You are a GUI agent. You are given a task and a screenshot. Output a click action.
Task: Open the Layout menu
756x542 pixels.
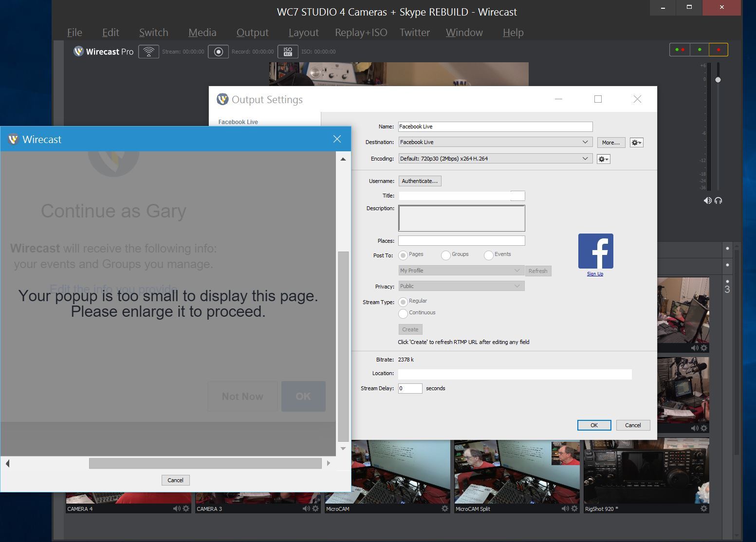(303, 33)
